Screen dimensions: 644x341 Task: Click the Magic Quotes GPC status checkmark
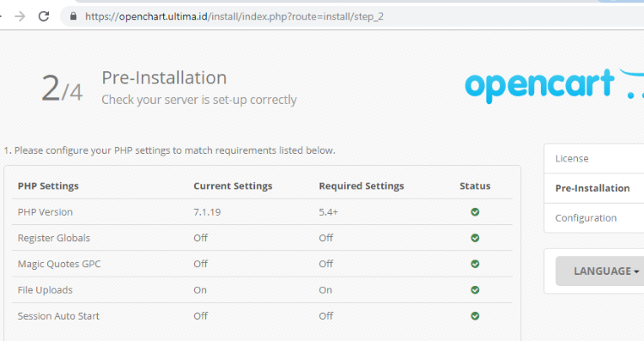tap(475, 264)
